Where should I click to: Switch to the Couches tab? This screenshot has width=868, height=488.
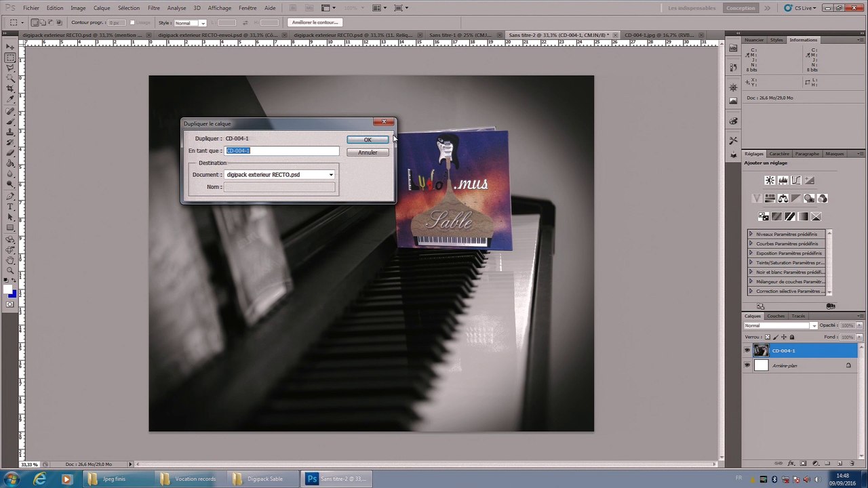[x=776, y=316]
